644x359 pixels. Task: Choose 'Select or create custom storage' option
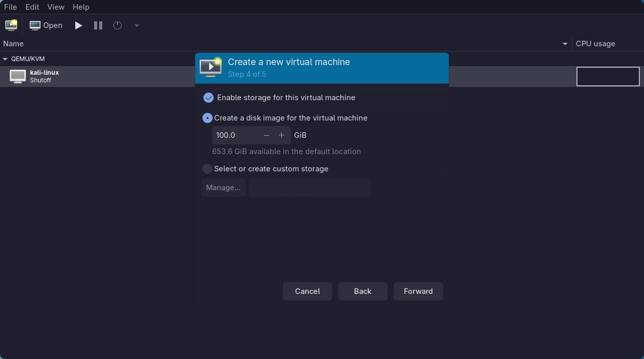[x=207, y=168]
